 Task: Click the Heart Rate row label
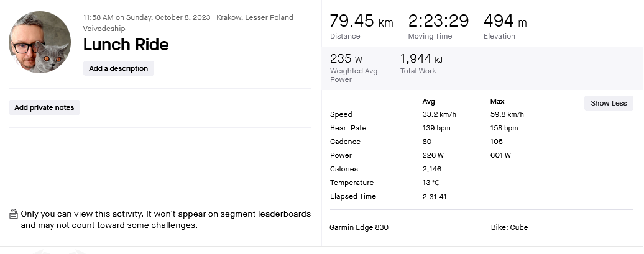click(x=348, y=128)
